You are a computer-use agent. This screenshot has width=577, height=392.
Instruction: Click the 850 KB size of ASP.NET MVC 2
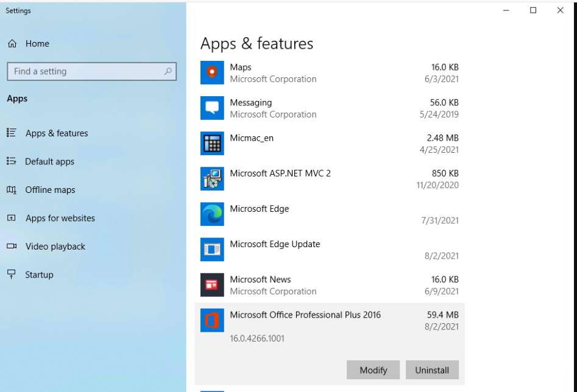click(445, 173)
